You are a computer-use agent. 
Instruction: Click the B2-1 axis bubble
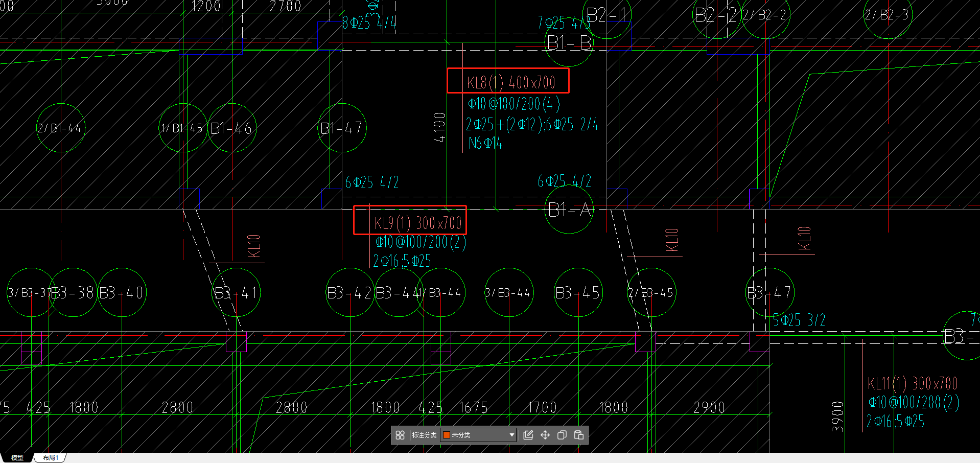coord(607,15)
